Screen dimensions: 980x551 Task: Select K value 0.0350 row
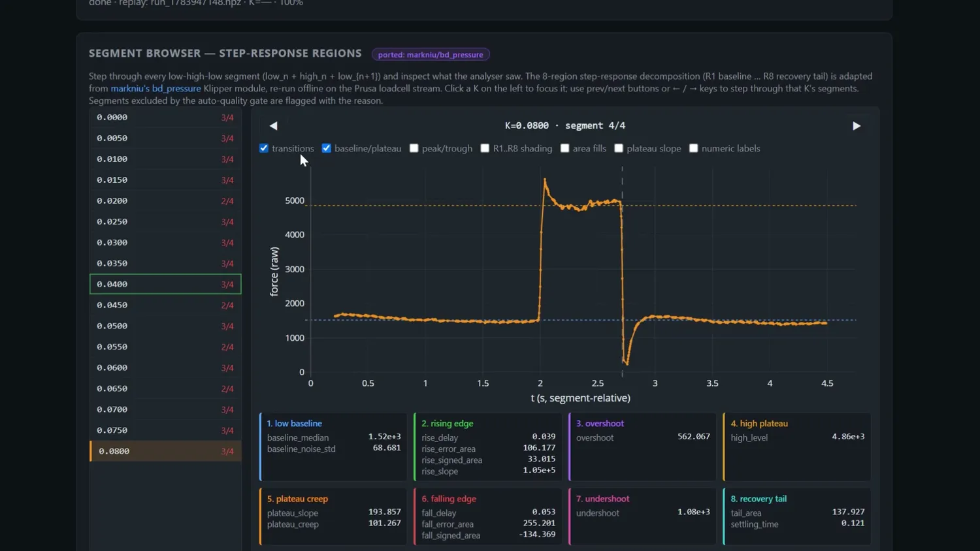(165, 264)
